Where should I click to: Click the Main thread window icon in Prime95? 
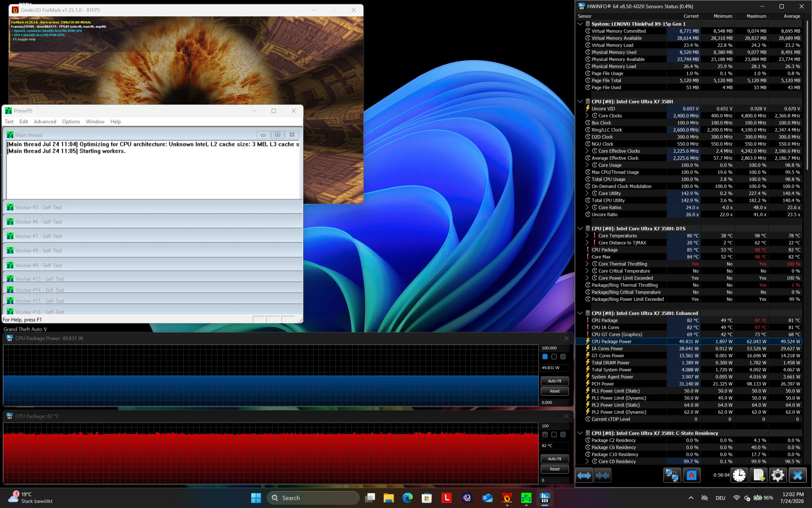[10, 135]
